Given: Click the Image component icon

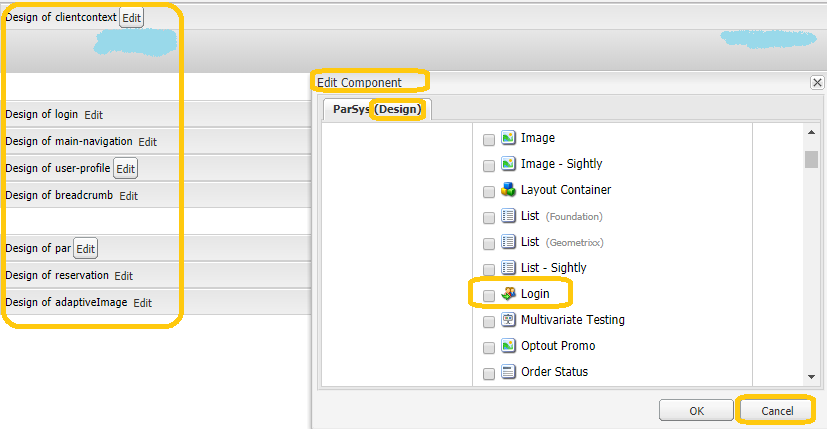Looking at the screenshot, I should [x=508, y=138].
